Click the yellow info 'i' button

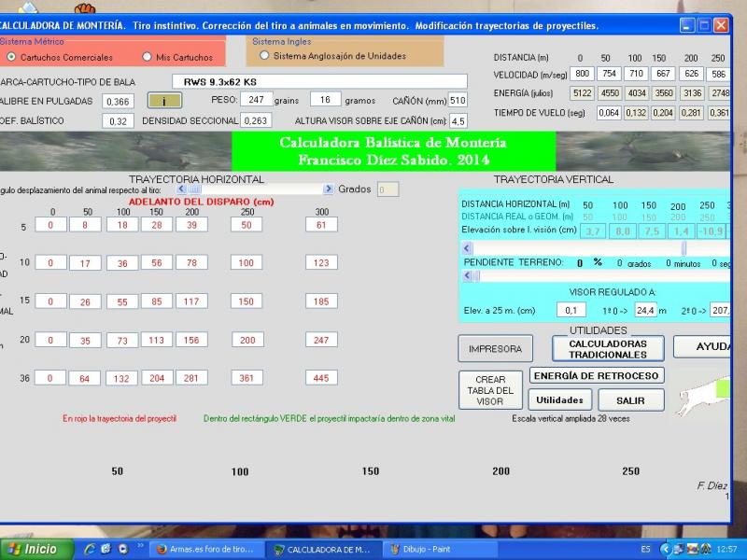coord(165,101)
